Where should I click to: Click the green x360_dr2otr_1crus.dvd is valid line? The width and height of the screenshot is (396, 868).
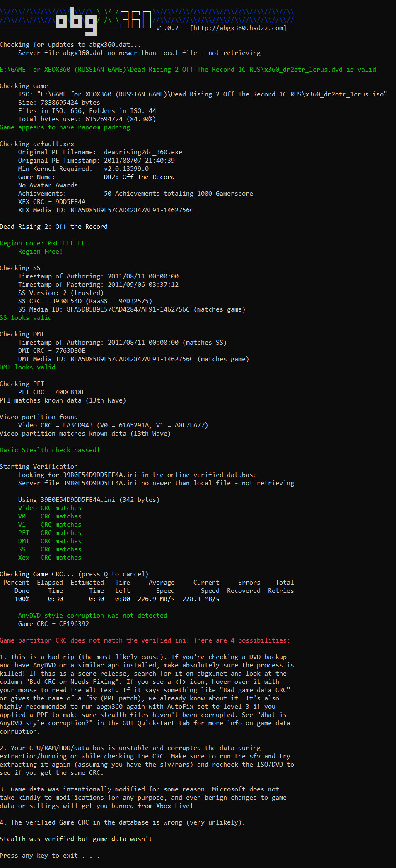coord(188,70)
